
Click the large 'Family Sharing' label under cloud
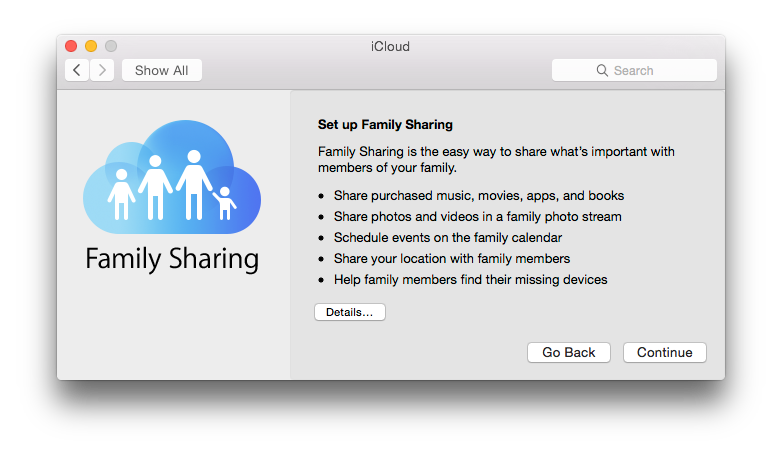tap(172, 259)
